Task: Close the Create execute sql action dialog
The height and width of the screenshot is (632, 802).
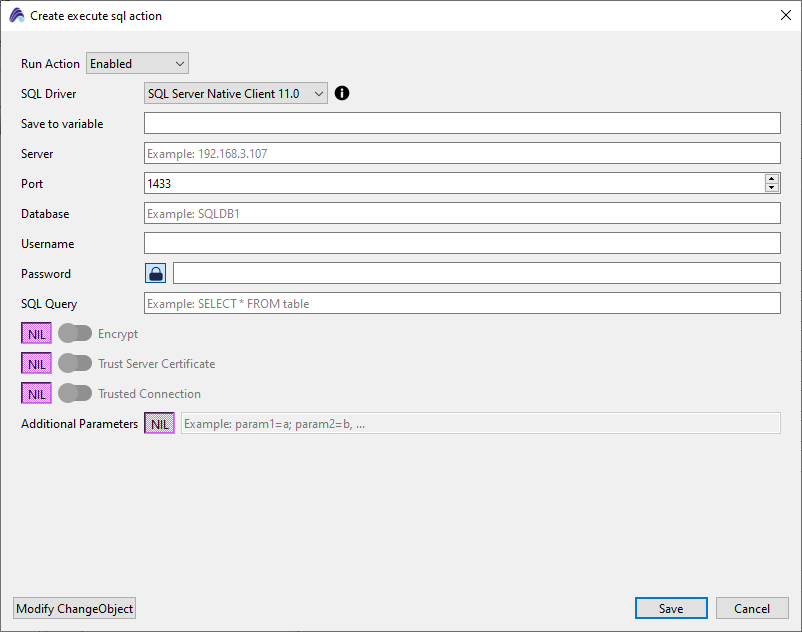Action: (x=785, y=16)
